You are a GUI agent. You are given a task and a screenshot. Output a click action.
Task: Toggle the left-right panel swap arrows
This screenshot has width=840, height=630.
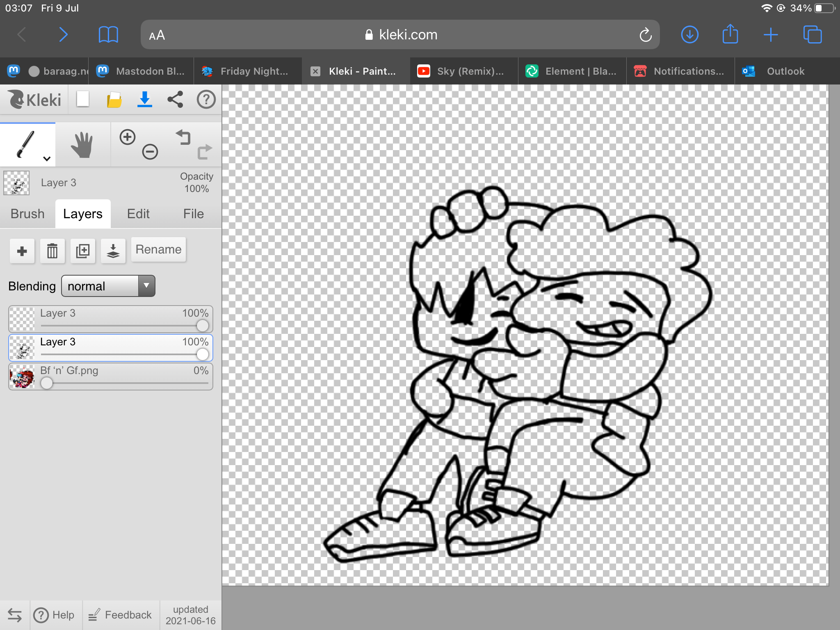click(14, 615)
